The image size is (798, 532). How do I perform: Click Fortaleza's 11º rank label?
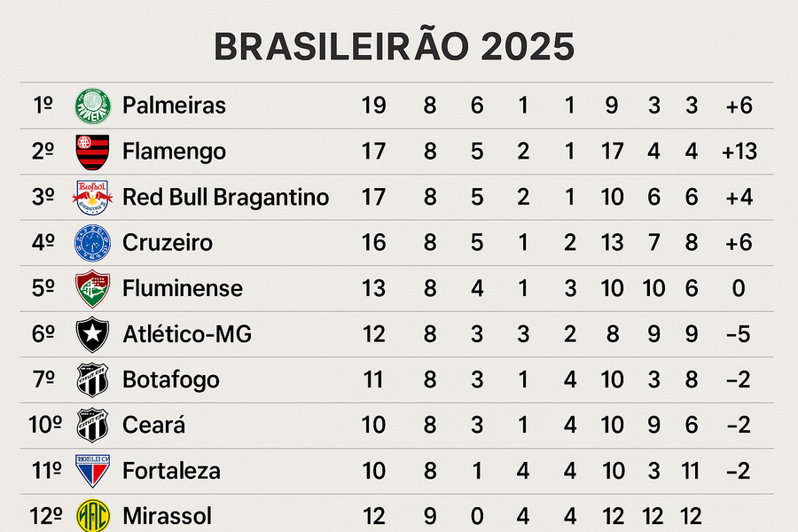click(x=46, y=471)
